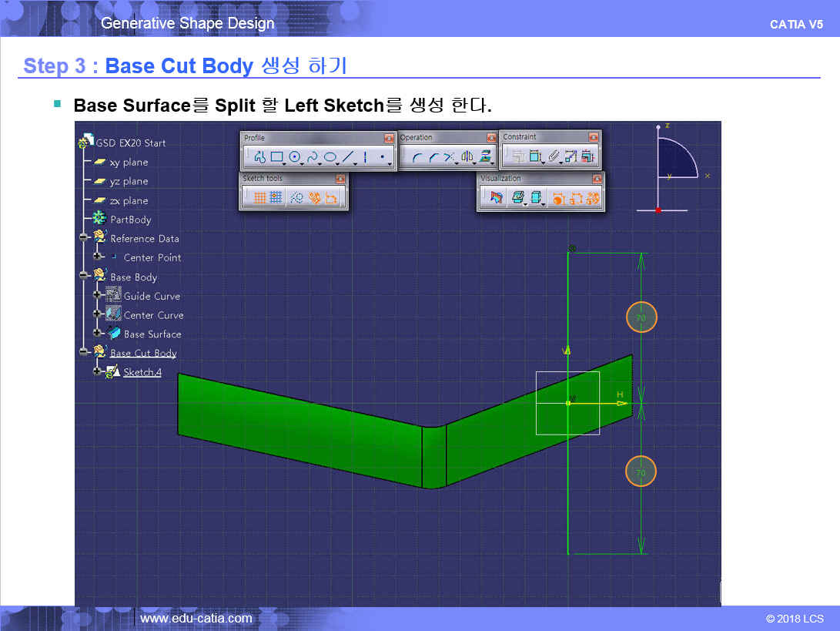Close the Visualization toolbar
Image resolution: width=840 pixels, height=631 pixels.
pos(597,178)
